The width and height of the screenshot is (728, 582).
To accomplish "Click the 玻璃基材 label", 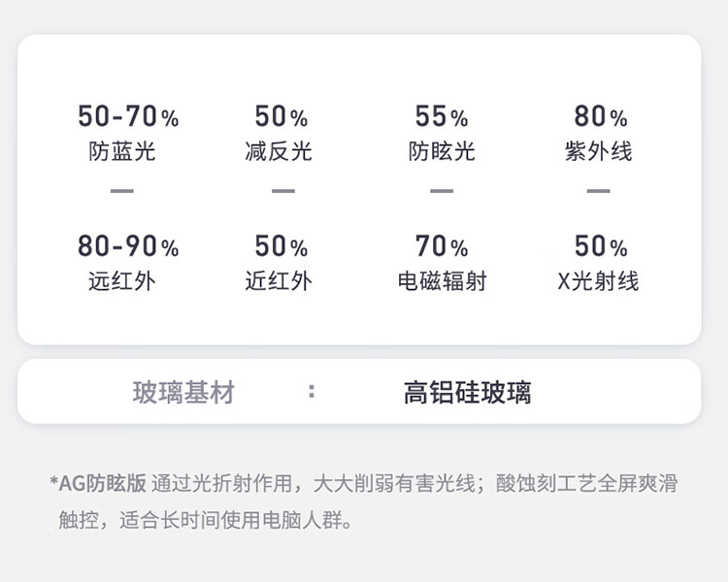I will [x=183, y=393].
